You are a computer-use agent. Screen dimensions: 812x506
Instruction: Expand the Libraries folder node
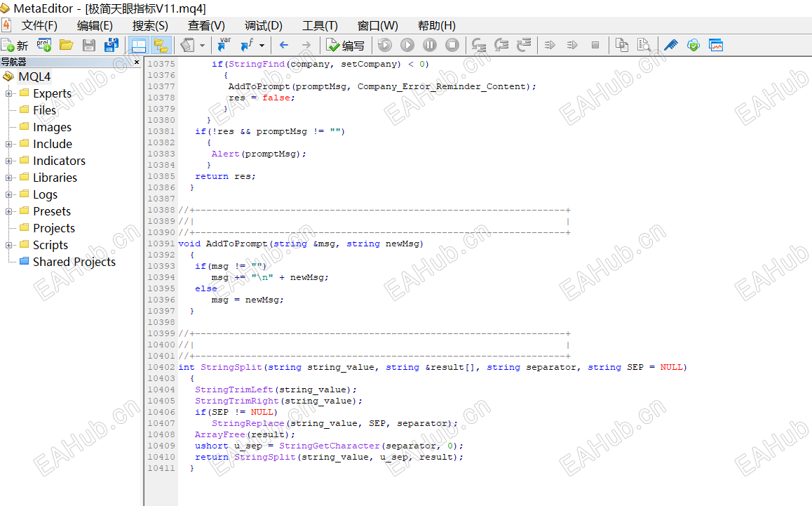[8, 178]
